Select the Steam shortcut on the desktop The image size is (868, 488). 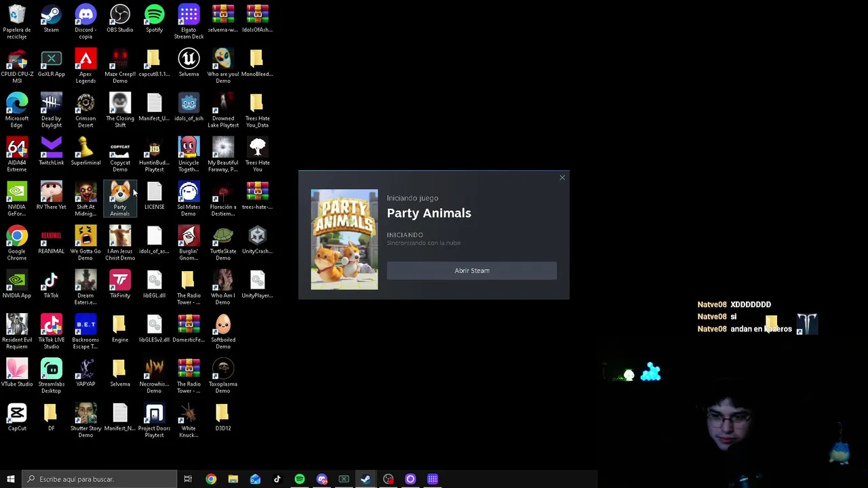coord(51,18)
